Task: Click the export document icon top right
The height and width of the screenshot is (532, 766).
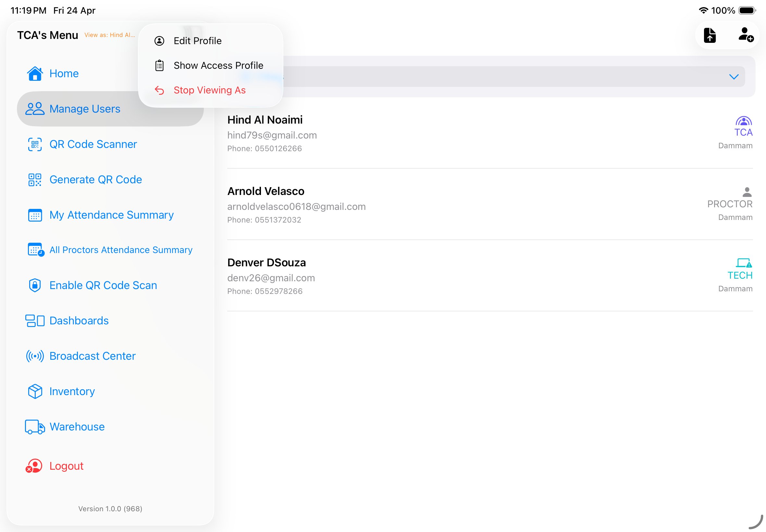Action: (710, 35)
